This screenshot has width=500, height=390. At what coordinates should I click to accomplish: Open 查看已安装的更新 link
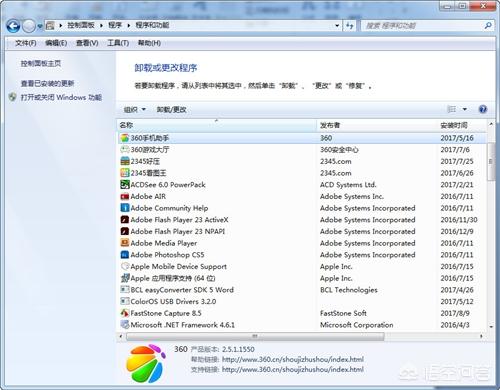point(47,83)
